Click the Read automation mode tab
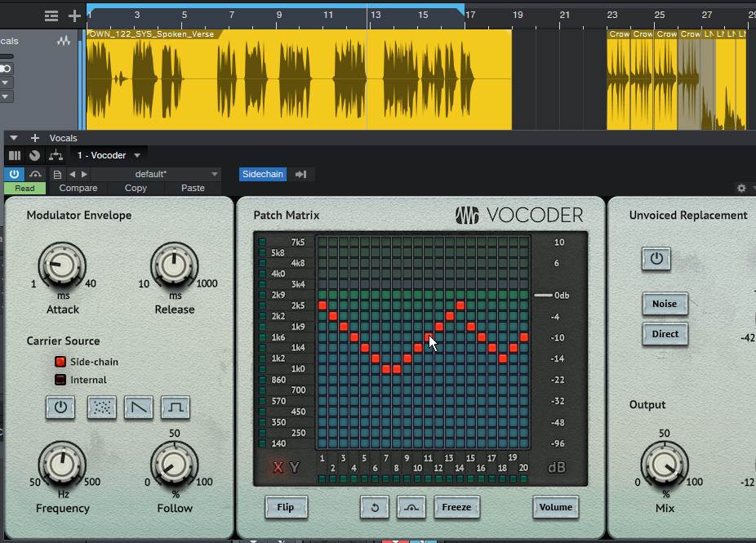The width and height of the screenshot is (756, 543). (x=24, y=188)
